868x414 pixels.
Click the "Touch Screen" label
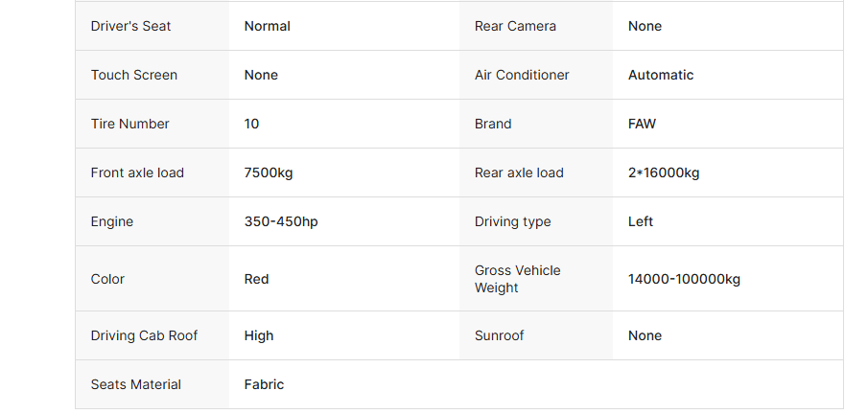click(x=134, y=75)
